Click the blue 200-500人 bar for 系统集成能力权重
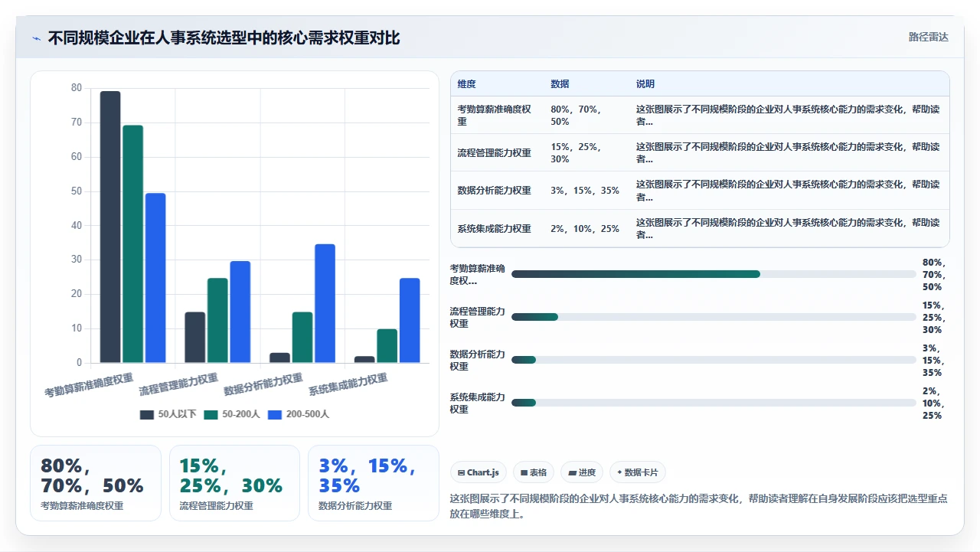Viewport: 980px width, 552px height. [410, 320]
